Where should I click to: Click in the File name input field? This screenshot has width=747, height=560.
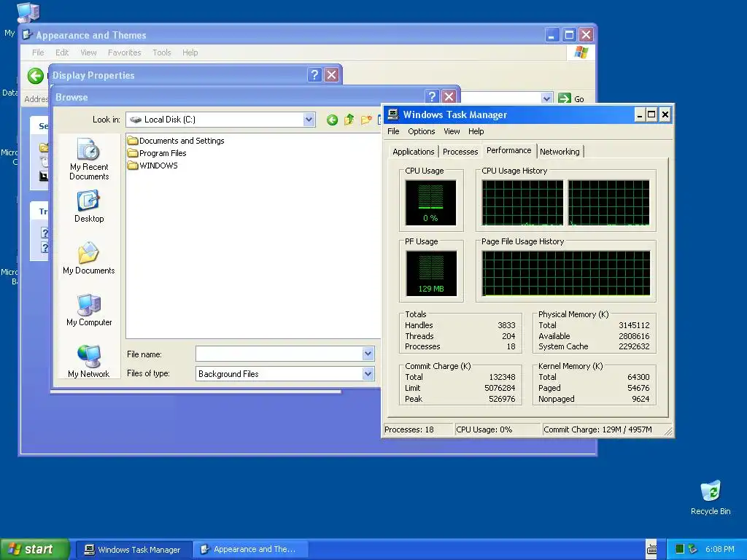click(x=279, y=354)
